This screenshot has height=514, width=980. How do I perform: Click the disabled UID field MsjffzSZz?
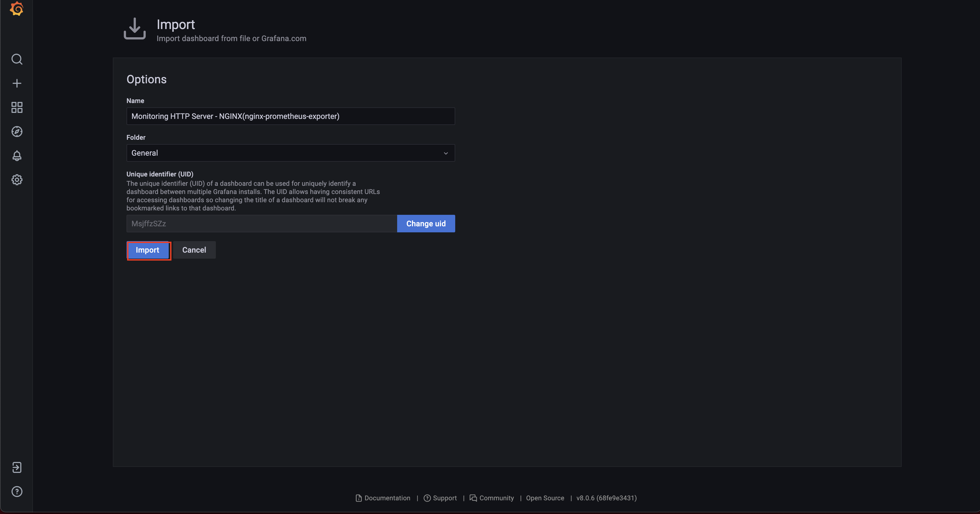pyautogui.click(x=261, y=224)
